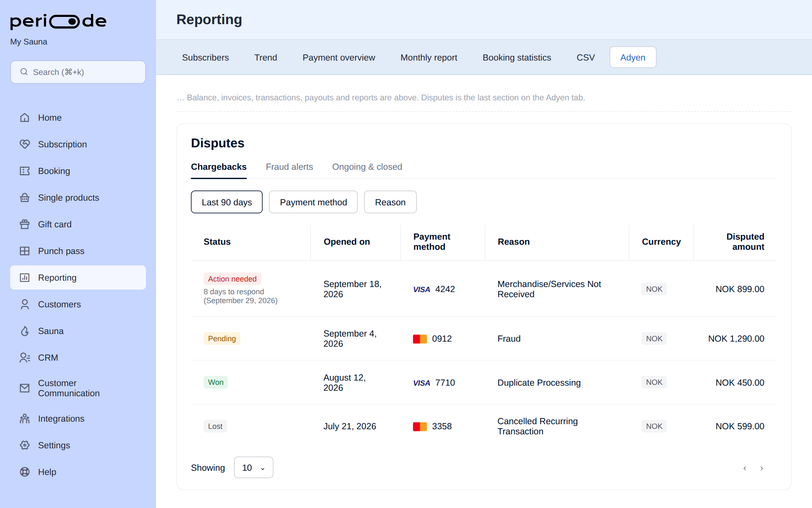The height and width of the screenshot is (508, 812).
Task: Select the Chargebacks tab
Action: point(219,167)
